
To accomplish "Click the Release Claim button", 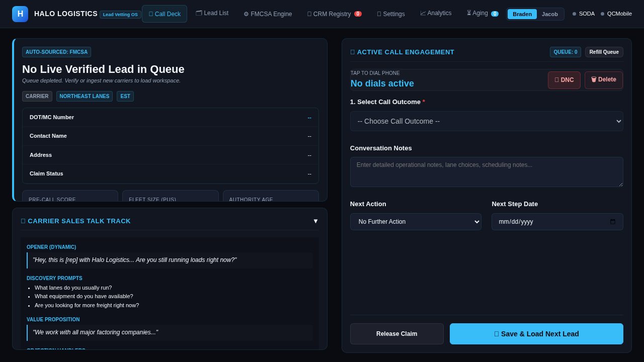I will pyautogui.click(x=397, y=334).
